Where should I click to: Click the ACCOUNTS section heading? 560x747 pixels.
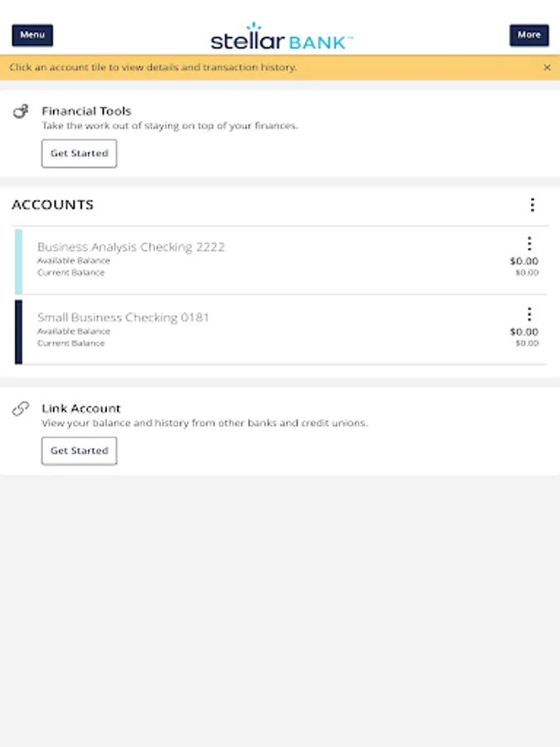tap(53, 205)
